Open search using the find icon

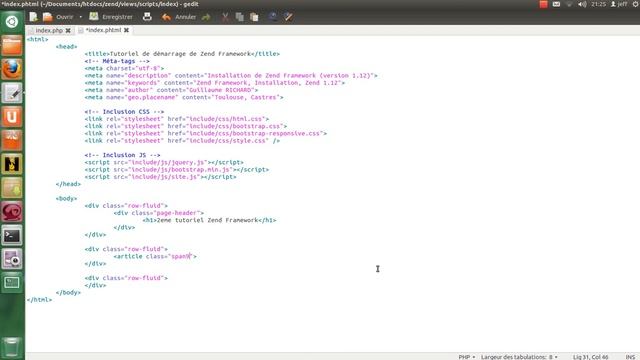click(x=273, y=17)
